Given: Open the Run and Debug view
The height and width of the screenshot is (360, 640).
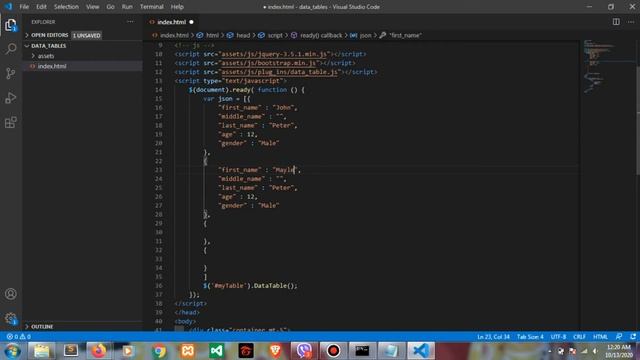Looking at the screenshot, I should click(x=11, y=98).
